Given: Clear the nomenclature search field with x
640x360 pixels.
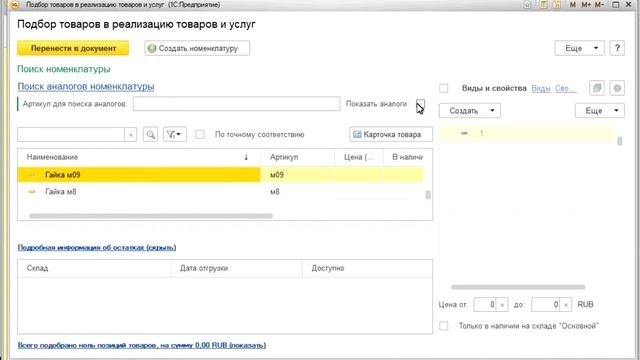Looking at the screenshot, I should [x=131, y=135].
